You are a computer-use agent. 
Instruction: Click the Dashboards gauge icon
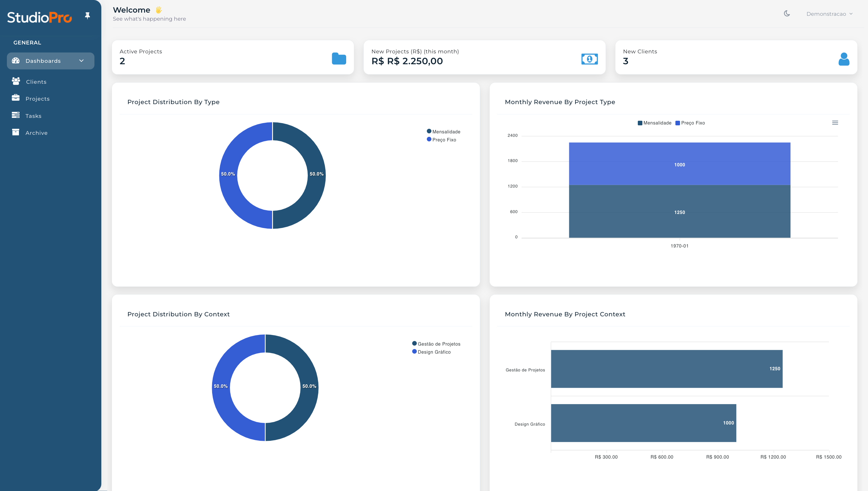click(x=15, y=61)
